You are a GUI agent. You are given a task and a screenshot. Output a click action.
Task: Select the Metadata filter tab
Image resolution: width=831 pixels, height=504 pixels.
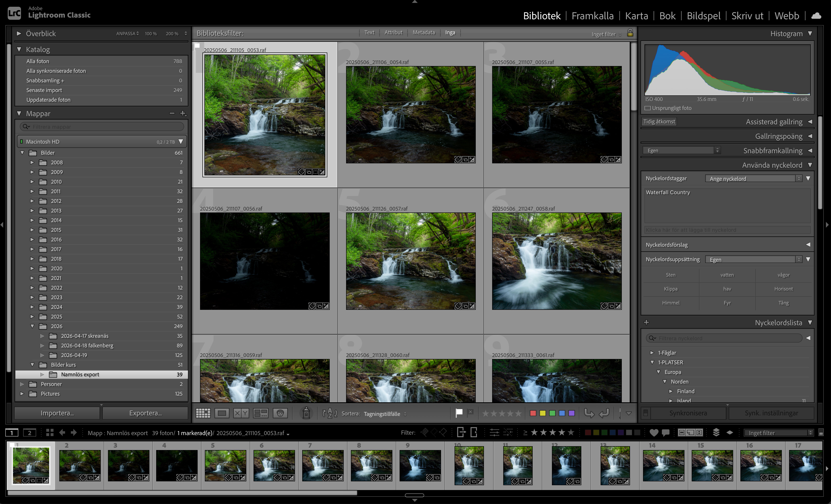point(424,32)
